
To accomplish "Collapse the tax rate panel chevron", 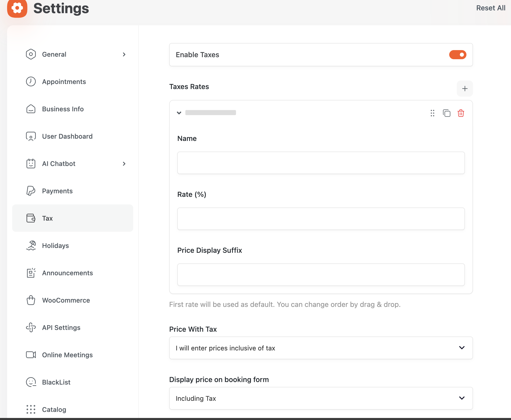I will [179, 113].
